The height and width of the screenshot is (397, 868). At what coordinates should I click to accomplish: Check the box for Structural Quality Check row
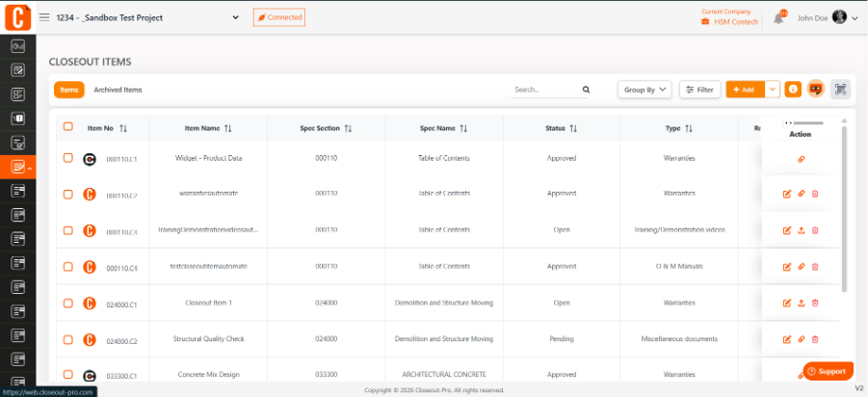coord(68,339)
